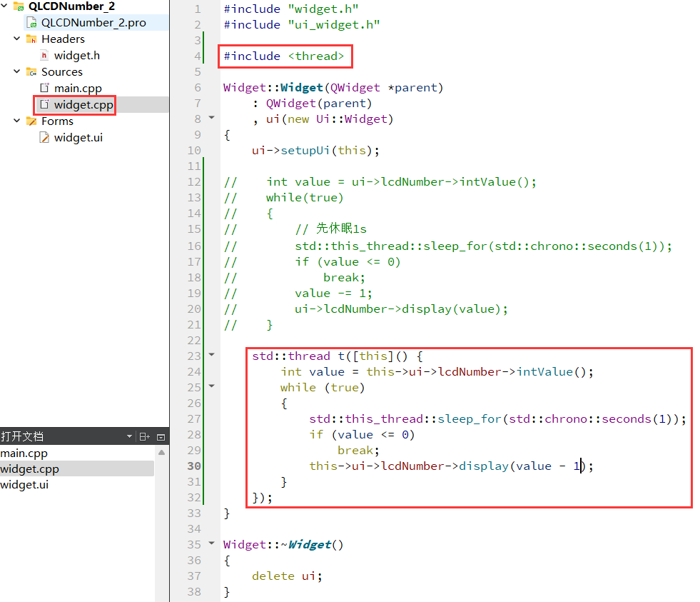
Task: Fold the lambda block at line 23
Action: (x=212, y=354)
